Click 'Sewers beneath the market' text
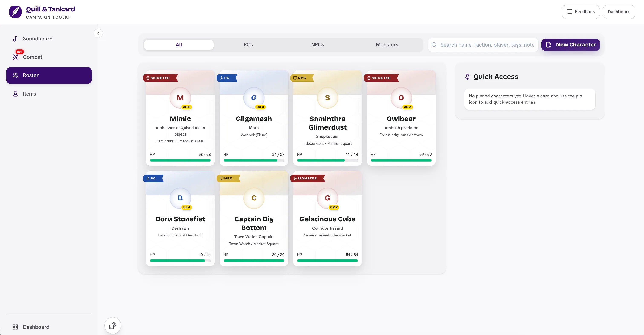The height and width of the screenshot is (335, 644). [x=327, y=235]
